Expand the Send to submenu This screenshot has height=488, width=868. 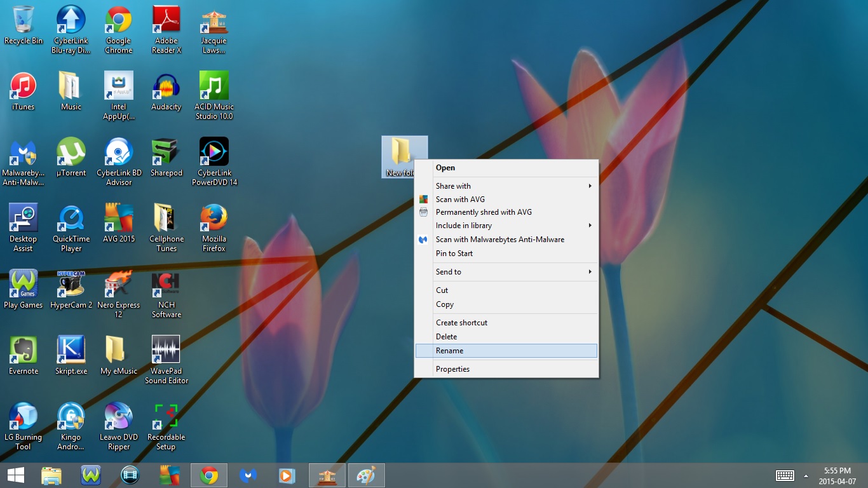pyautogui.click(x=506, y=272)
